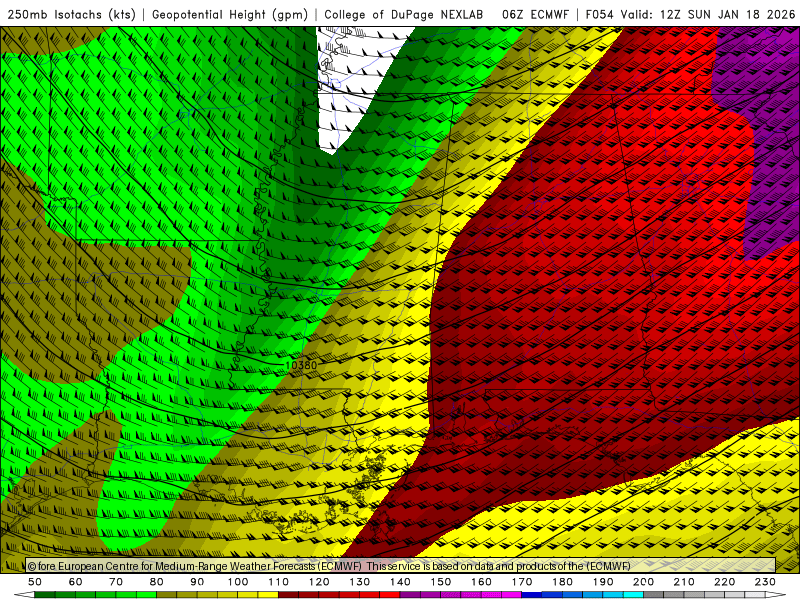Click the "90" value on the color scale

197,582
